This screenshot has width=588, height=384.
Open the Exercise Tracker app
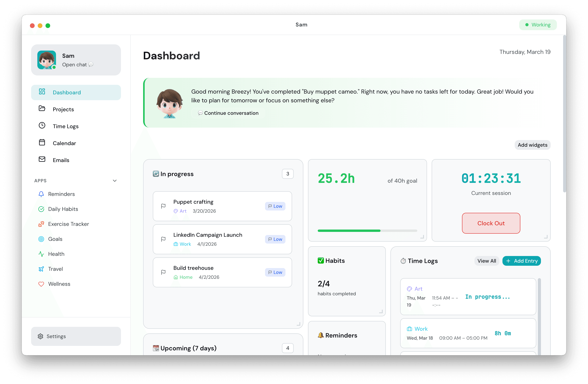coord(41,224)
